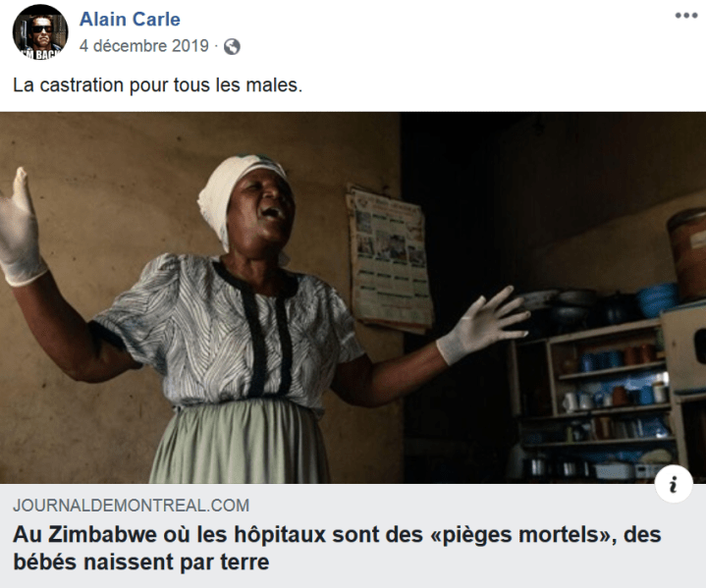706x588 pixels.
Task: Open the post options three-dot menu
Action: pos(686,16)
